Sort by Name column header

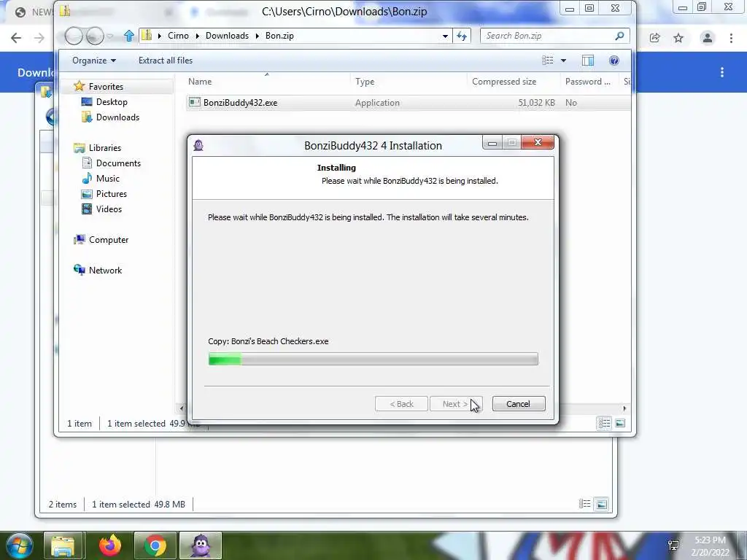[267, 82]
